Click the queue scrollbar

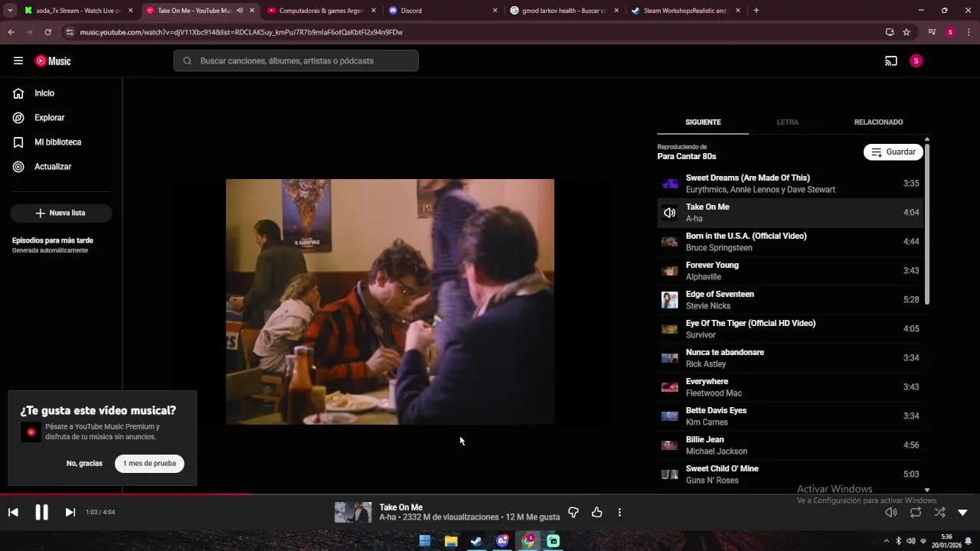pos(927,223)
